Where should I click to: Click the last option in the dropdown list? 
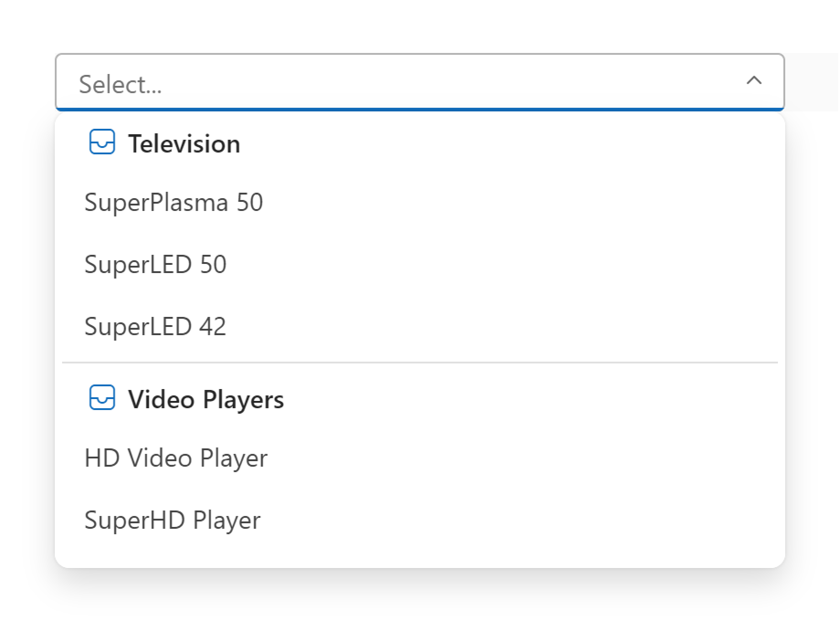click(173, 520)
